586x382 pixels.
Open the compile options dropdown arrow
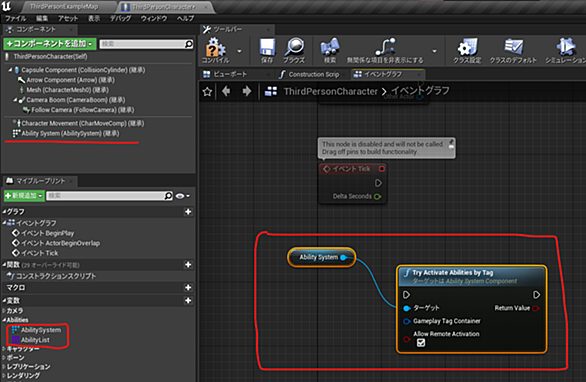[239, 51]
